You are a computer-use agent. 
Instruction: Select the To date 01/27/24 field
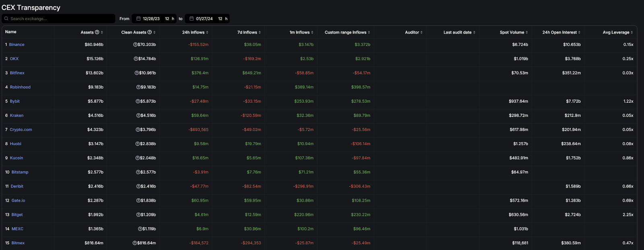tap(204, 18)
